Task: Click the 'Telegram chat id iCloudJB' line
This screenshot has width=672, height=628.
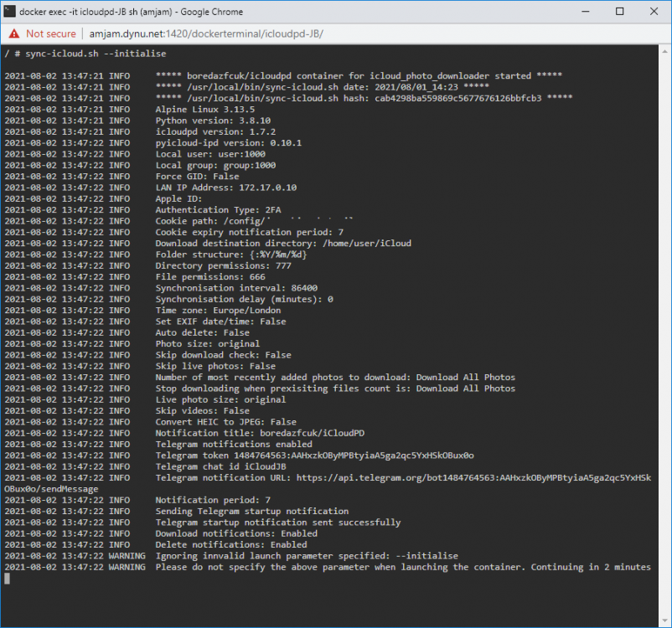Action: [x=220, y=466]
